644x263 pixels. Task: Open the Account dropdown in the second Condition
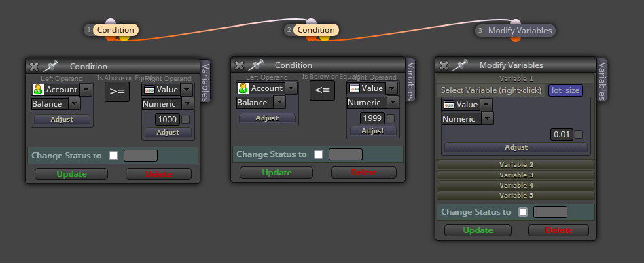click(291, 88)
